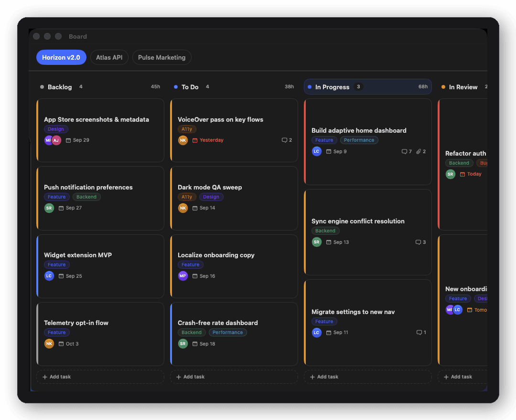Viewport: 516px width, 420px height.
Task: Click NK avatar on VoiceOver pass card
Action: [x=183, y=140]
